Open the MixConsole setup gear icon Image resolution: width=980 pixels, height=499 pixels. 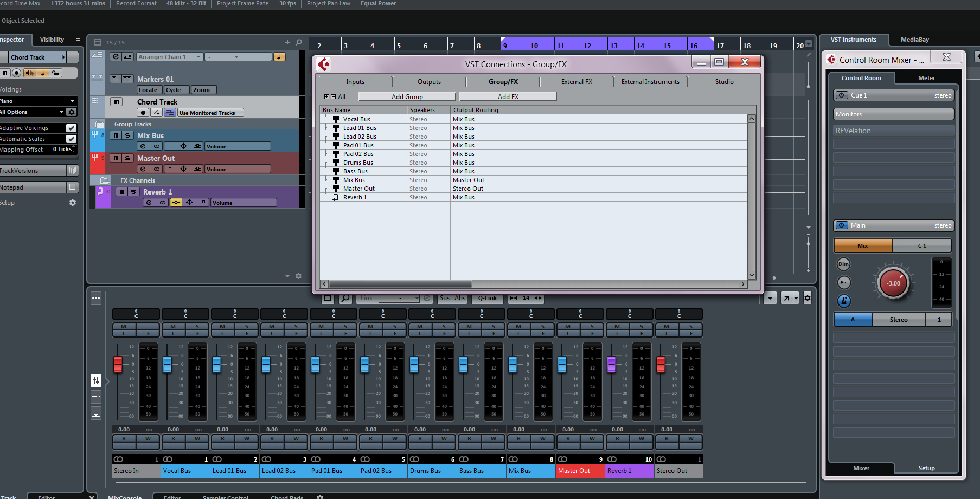pyautogui.click(x=808, y=298)
